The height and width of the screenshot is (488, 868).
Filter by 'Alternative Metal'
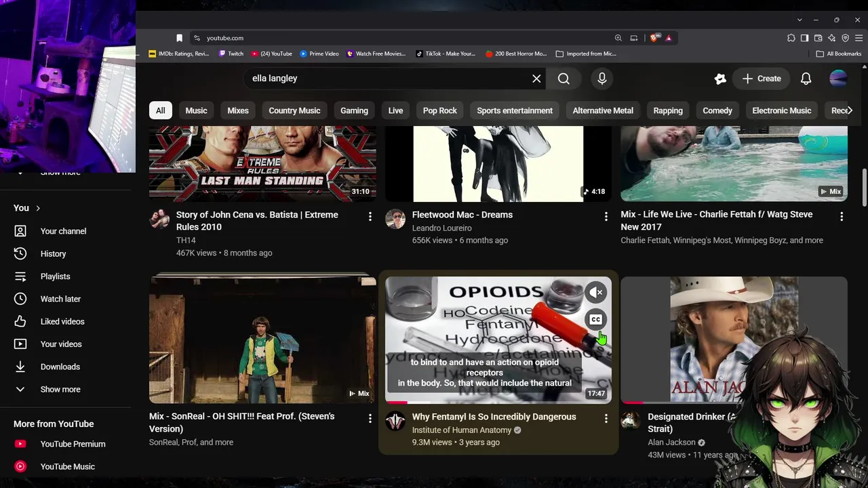(603, 110)
